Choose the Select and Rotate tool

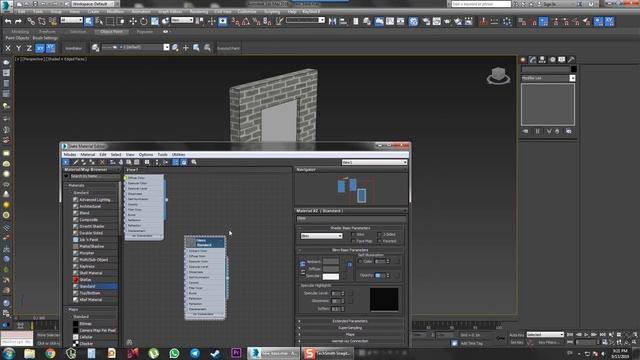144,21
